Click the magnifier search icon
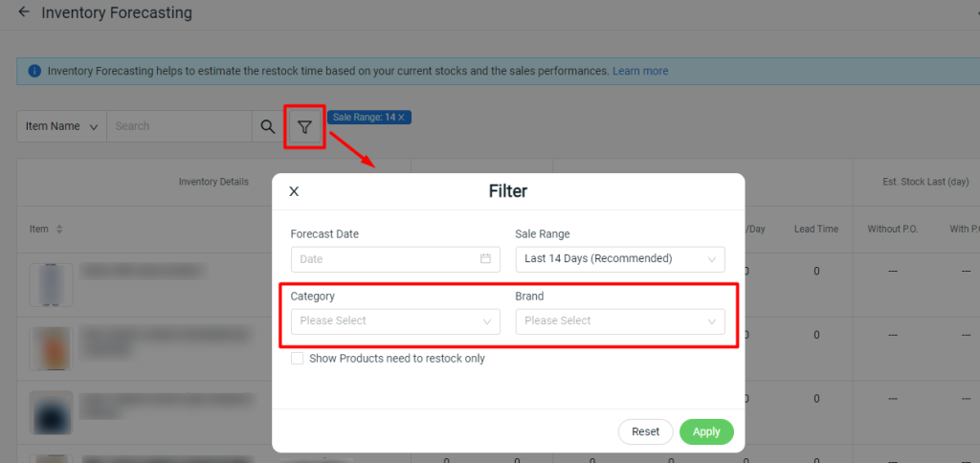The image size is (980, 463). tap(268, 126)
